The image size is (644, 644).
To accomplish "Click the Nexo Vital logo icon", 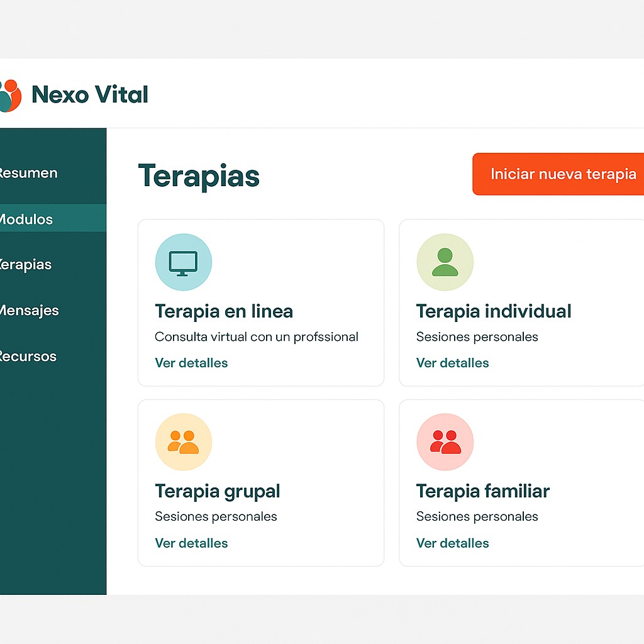I will (10, 96).
